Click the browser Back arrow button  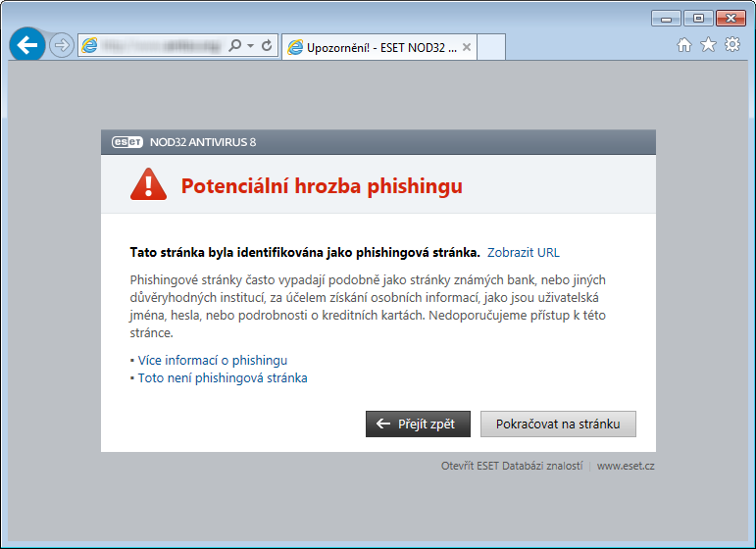pos(27,45)
